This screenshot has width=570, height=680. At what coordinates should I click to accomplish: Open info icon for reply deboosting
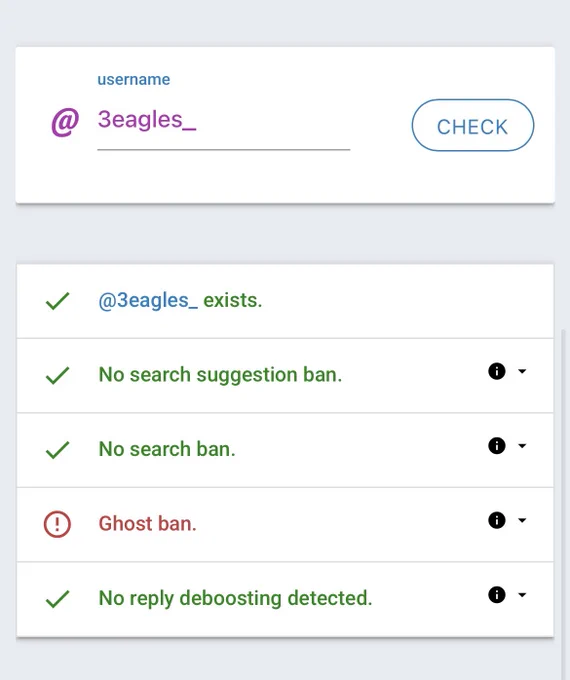pos(497,595)
